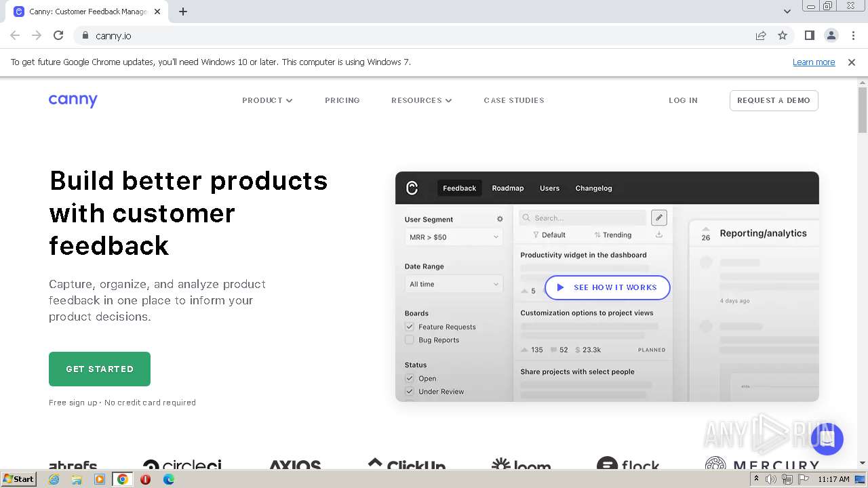The height and width of the screenshot is (488, 868).
Task: Select the Users tab in demo
Action: (x=550, y=188)
